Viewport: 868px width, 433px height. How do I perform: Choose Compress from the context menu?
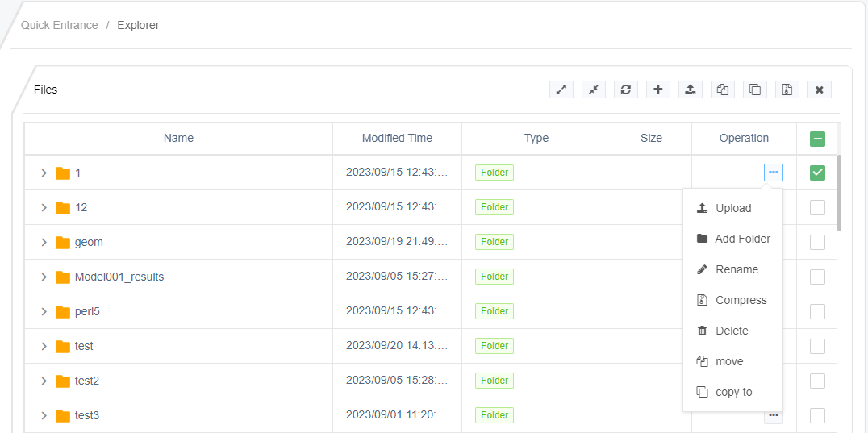733,300
